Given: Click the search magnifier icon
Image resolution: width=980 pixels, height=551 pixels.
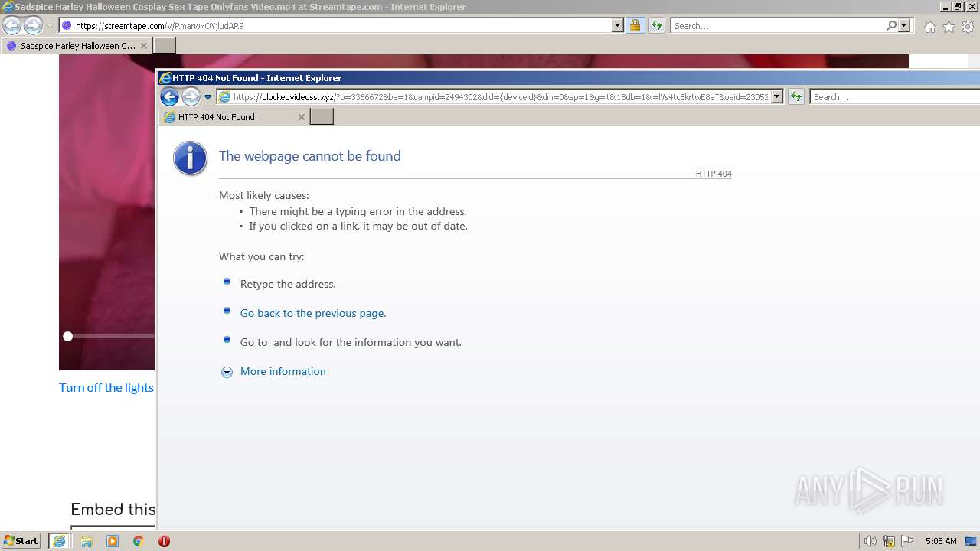Looking at the screenshot, I should [891, 26].
